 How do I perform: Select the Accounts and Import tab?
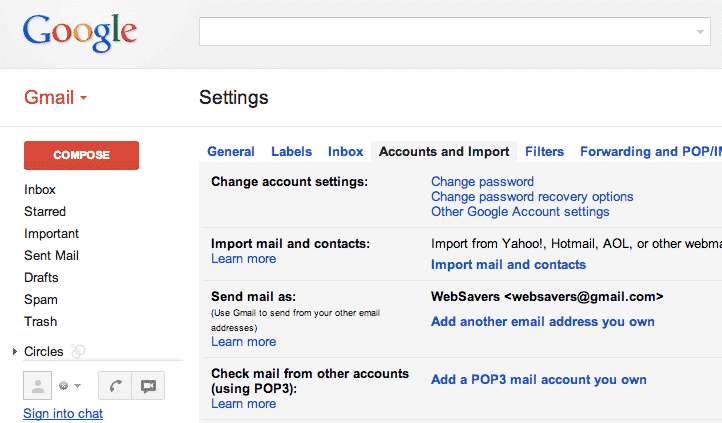444,151
